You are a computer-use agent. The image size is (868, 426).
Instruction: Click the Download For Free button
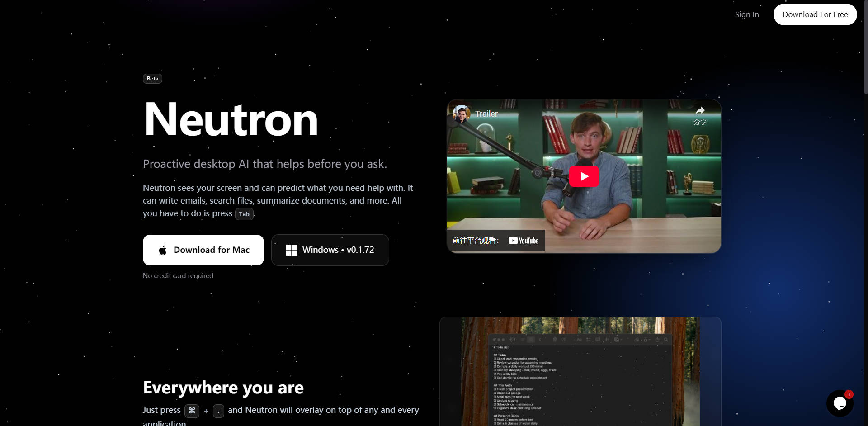coord(815,14)
